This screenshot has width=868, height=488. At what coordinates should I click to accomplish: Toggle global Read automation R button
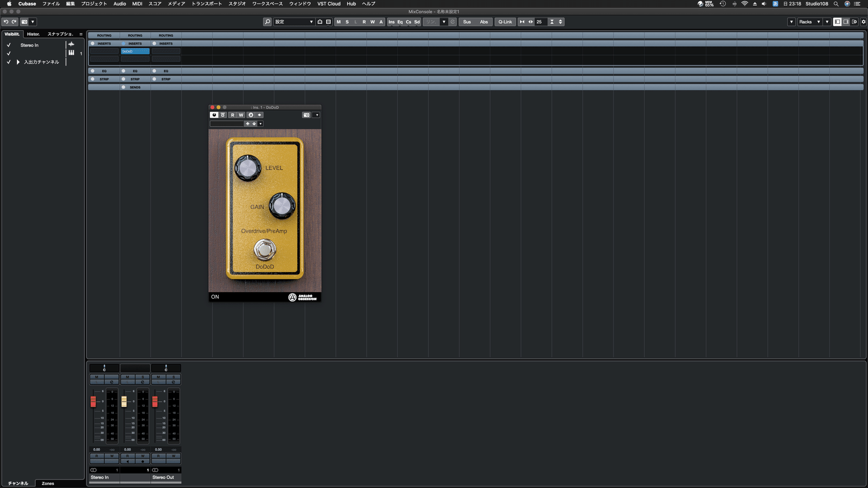(x=364, y=22)
